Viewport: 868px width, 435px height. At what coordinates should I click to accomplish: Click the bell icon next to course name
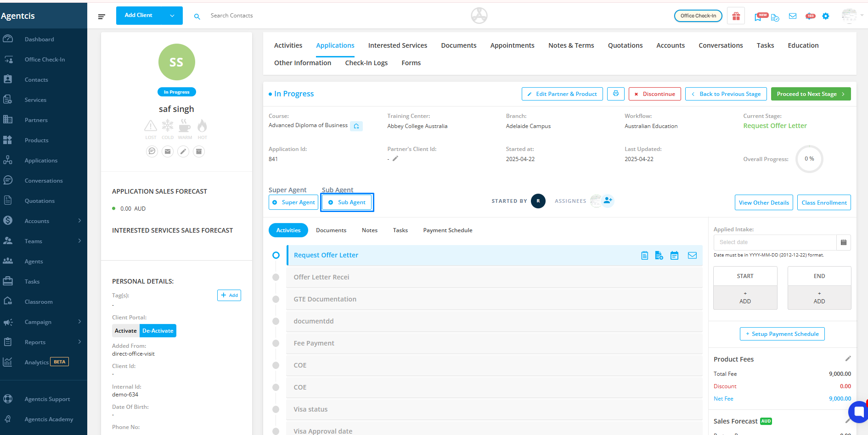(x=356, y=126)
